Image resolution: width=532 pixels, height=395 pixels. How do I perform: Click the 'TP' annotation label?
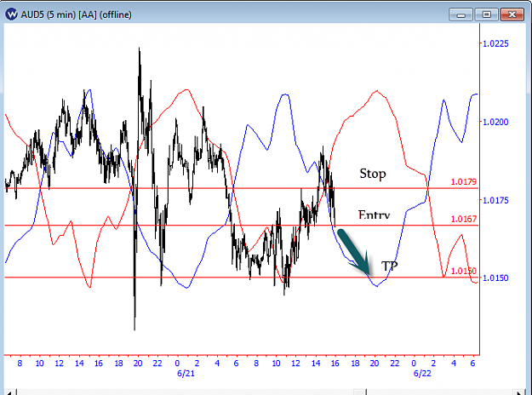(389, 266)
